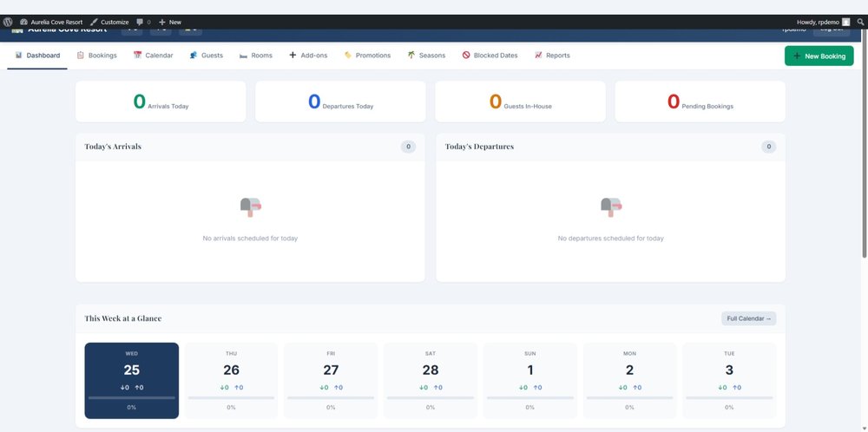Click the 'Today's Departures' heading
The height and width of the screenshot is (432, 868).
(x=479, y=147)
